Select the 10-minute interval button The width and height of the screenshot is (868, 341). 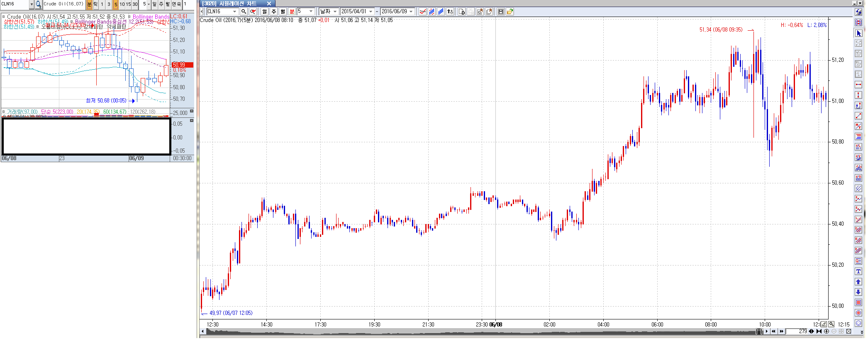pyautogui.click(x=122, y=4)
